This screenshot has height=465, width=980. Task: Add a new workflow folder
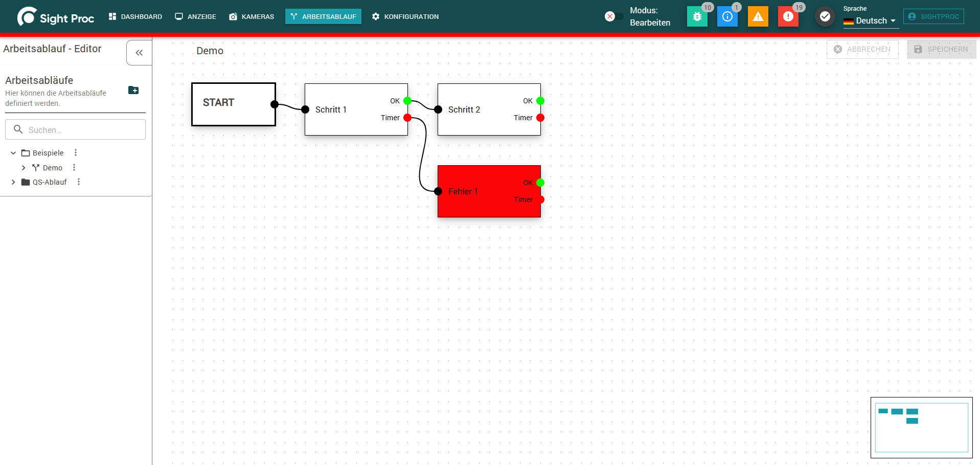[x=133, y=90]
